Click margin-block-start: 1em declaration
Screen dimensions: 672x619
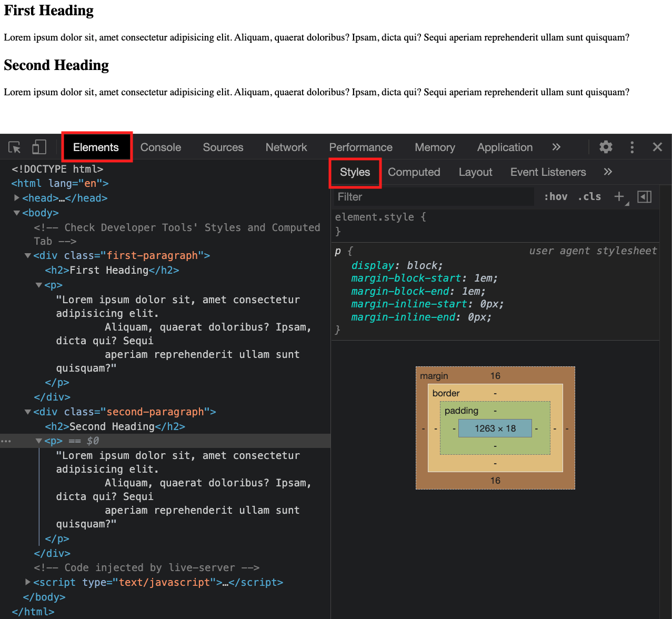tap(425, 278)
